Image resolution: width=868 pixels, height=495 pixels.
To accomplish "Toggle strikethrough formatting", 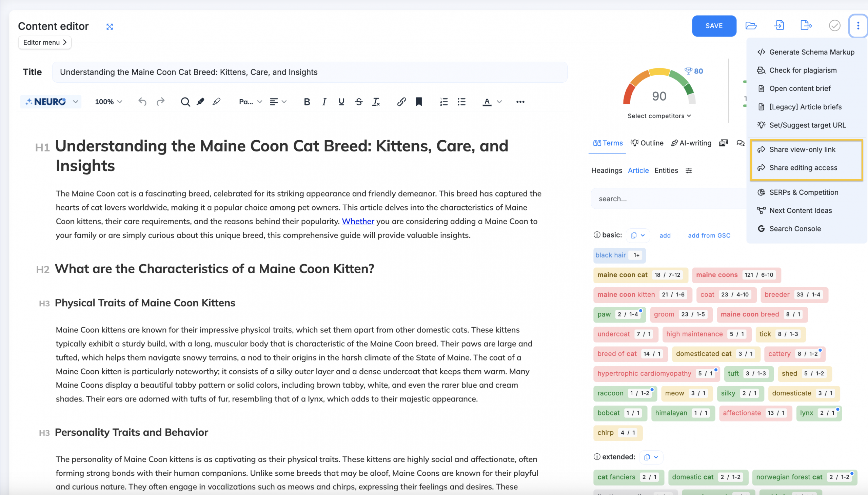I will 359,102.
